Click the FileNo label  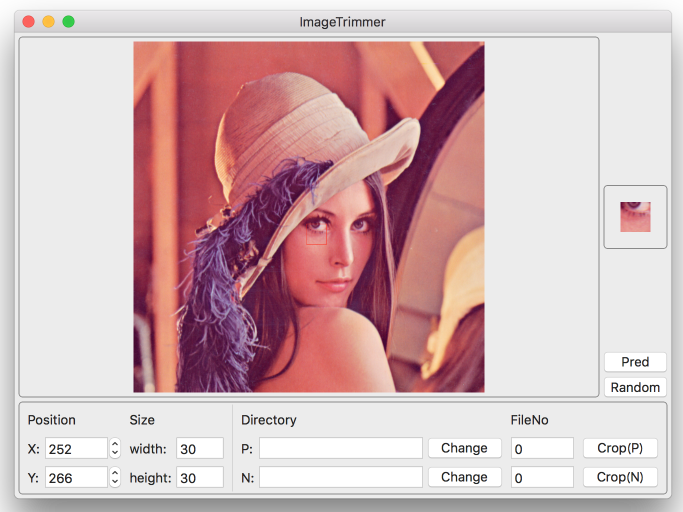coord(529,420)
